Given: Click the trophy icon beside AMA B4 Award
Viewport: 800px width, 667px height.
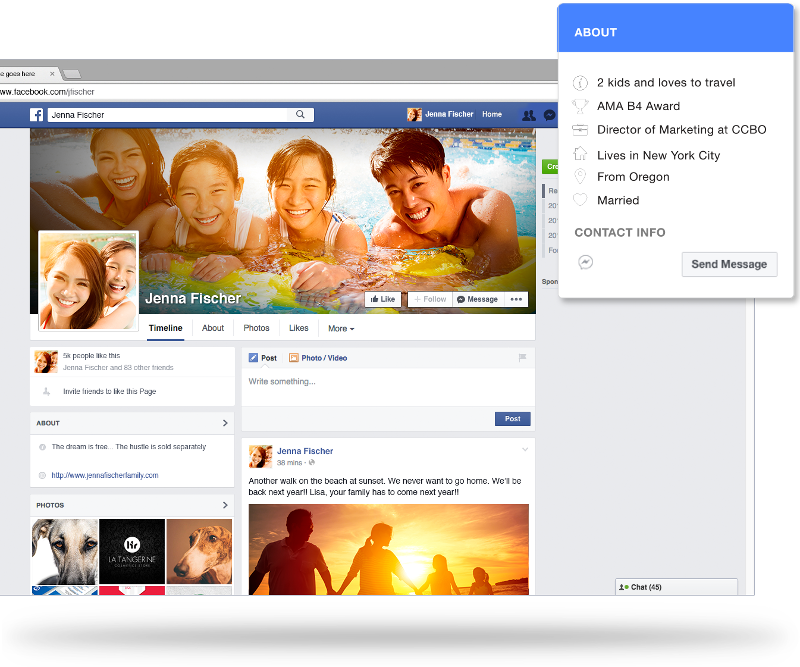Looking at the screenshot, I should [580, 106].
